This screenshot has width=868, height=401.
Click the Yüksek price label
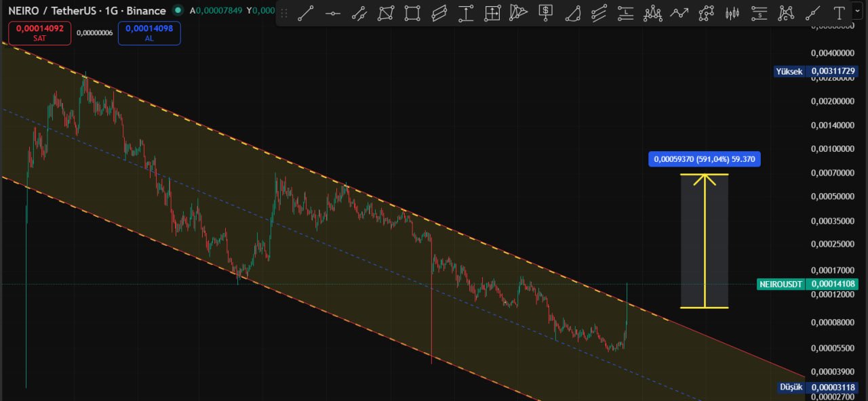point(789,71)
